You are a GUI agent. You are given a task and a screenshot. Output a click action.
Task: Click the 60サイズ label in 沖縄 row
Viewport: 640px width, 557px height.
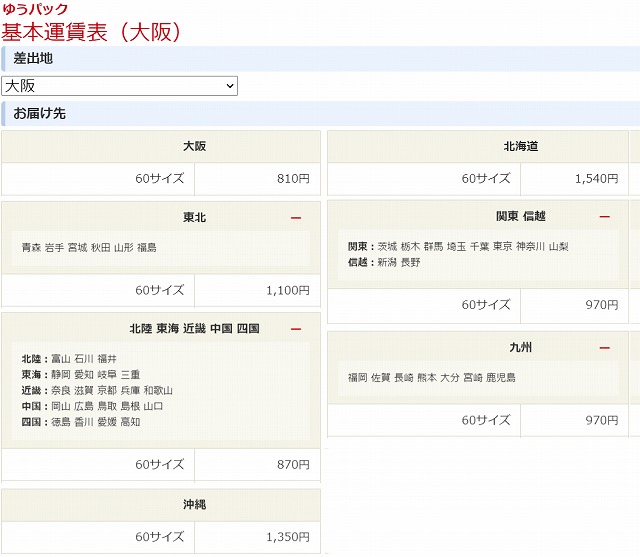160,537
